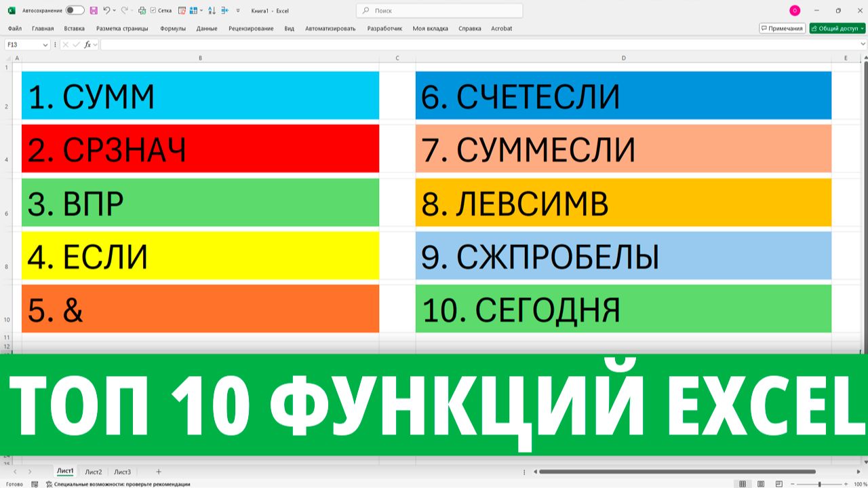This screenshot has height=488, width=868.
Task: Open the Моя вкладка tab
Action: coord(430,29)
